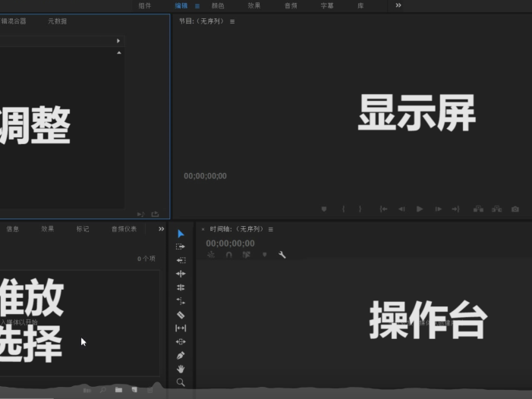Switch to the 编辑 workspace
This screenshot has width=532, height=399.
point(181,6)
